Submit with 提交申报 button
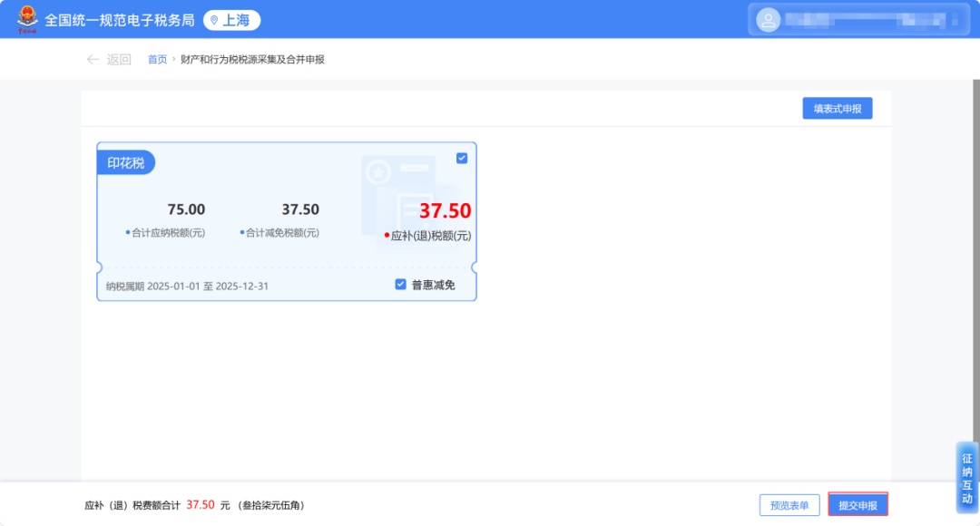Screen dimensions: 980x526 coord(858,505)
